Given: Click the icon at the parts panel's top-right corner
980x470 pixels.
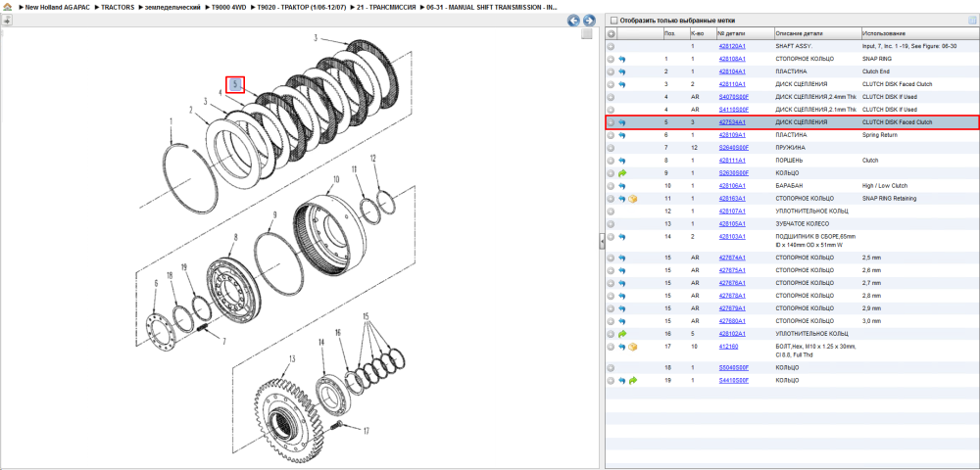Looking at the screenshot, I should click(972, 20).
